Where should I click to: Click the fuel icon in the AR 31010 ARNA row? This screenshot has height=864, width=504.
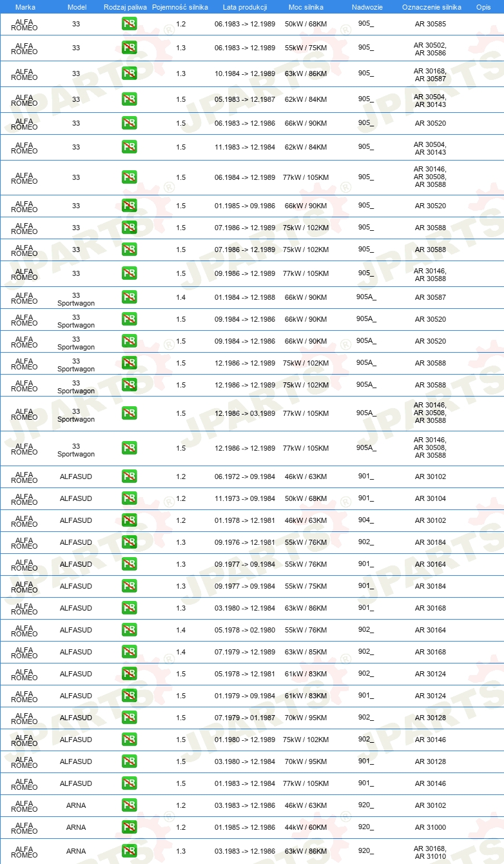[x=129, y=851]
